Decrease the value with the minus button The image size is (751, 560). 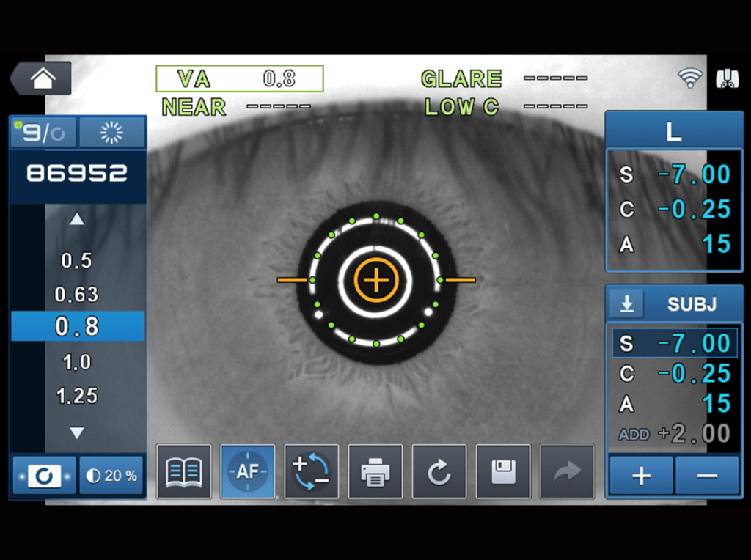tap(707, 476)
